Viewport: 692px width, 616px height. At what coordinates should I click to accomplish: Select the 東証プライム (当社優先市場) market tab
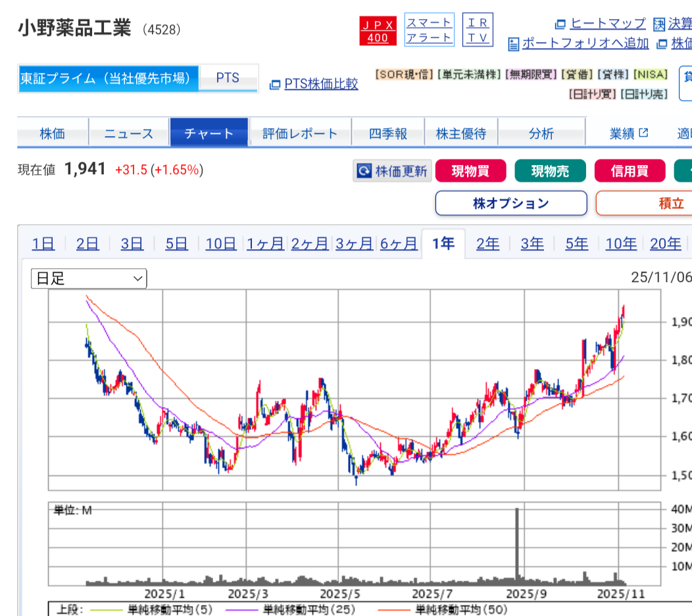pos(108,78)
